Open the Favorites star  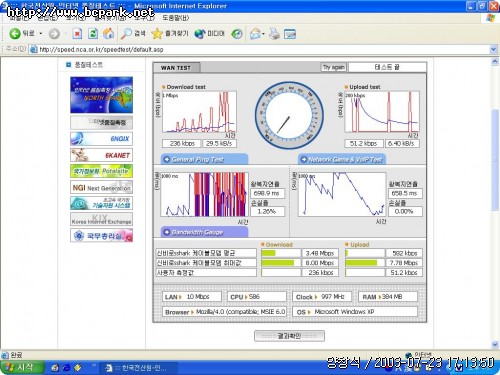pos(156,34)
